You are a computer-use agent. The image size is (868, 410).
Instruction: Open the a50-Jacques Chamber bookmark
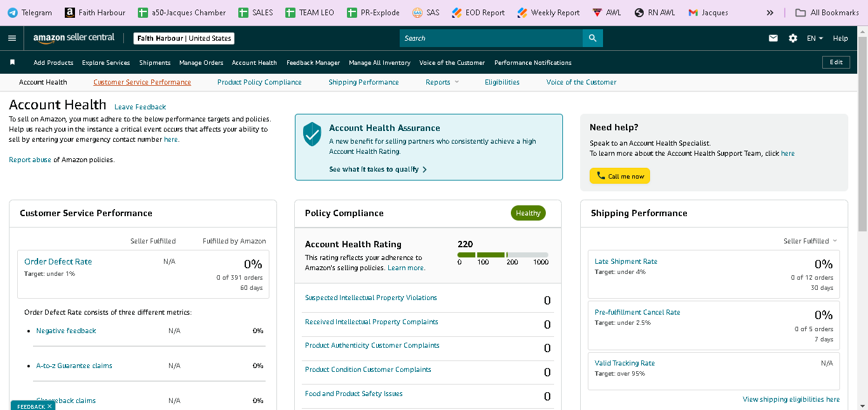pos(182,13)
